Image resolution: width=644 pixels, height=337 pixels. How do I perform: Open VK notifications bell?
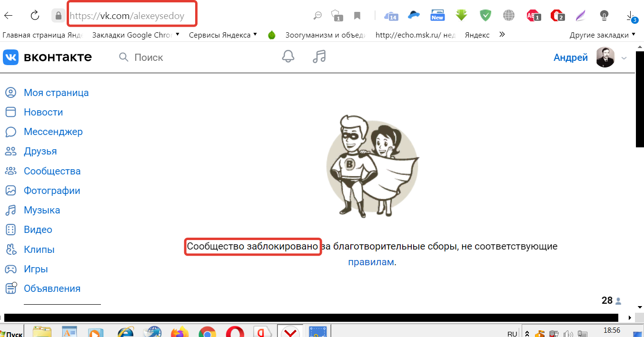point(288,57)
